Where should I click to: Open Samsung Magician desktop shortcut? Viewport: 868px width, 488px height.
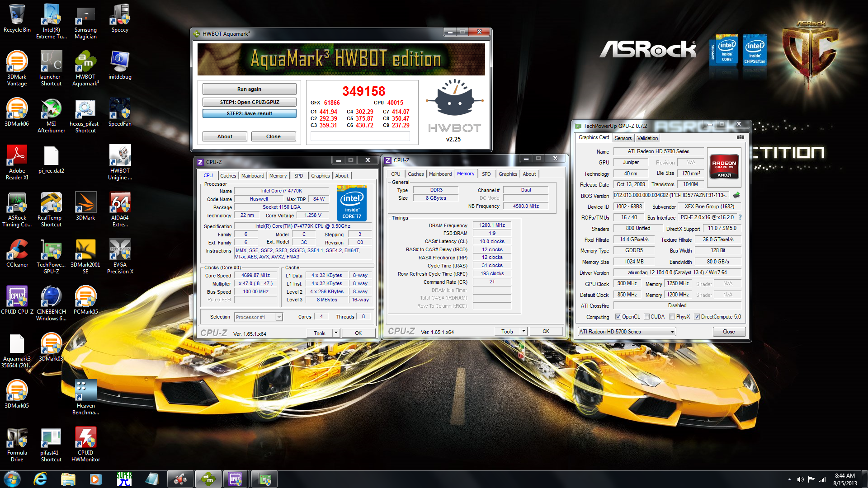click(x=85, y=21)
